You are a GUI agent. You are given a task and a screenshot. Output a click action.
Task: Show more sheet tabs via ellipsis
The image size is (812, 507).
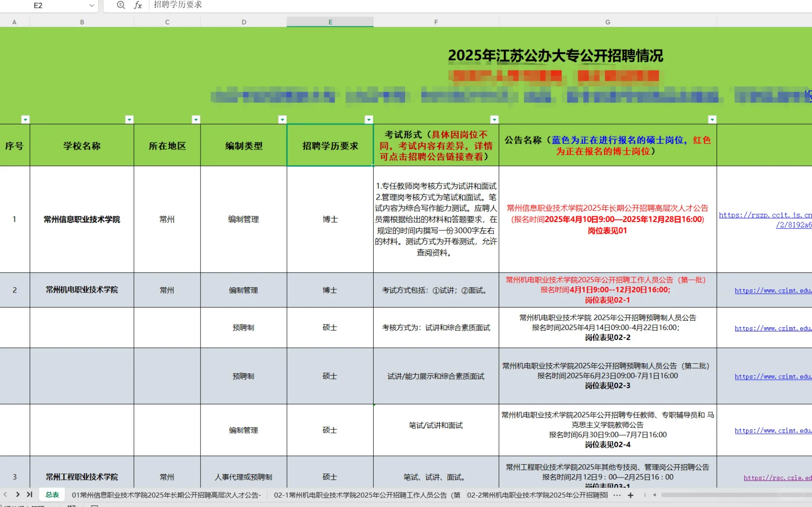617,495
